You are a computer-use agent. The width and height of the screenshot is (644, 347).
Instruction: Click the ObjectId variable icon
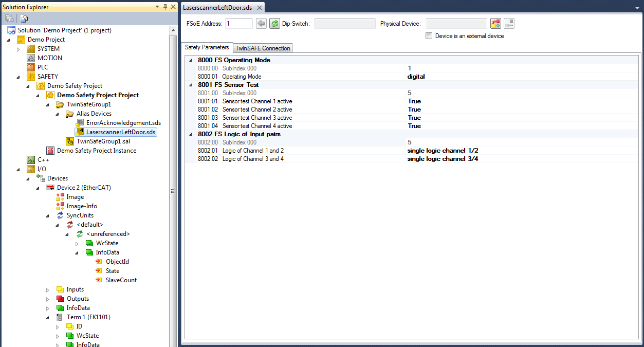coord(99,262)
